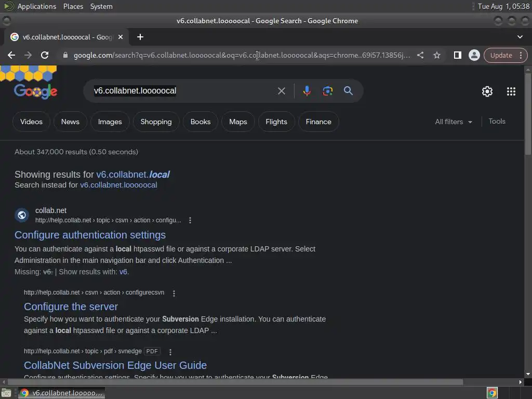
Task: Open the tab search dropdown arrow
Action: pos(520,37)
